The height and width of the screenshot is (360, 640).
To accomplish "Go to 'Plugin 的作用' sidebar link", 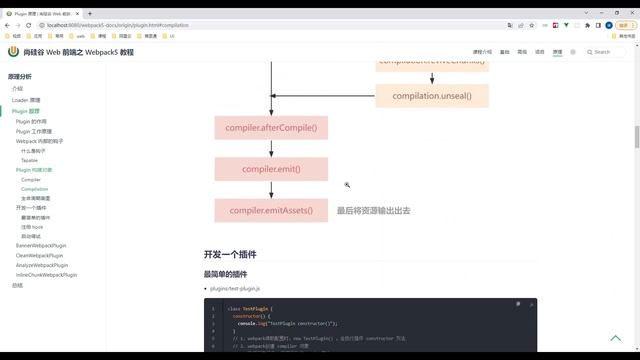I will point(31,122).
